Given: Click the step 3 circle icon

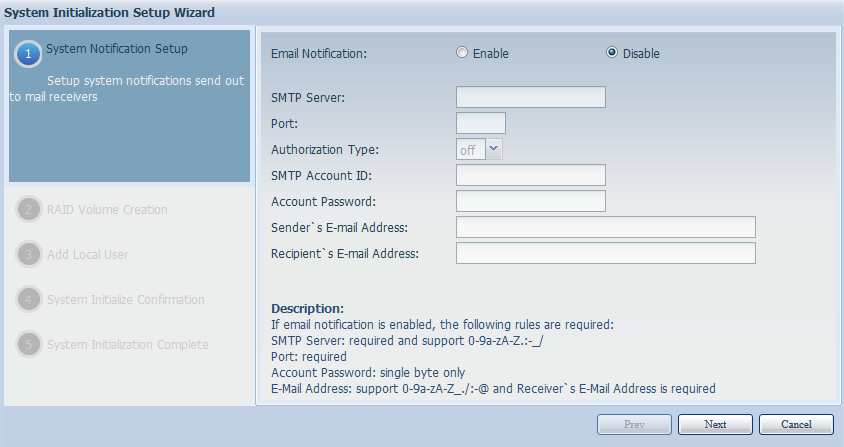Looking at the screenshot, I should pyautogui.click(x=30, y=255).
